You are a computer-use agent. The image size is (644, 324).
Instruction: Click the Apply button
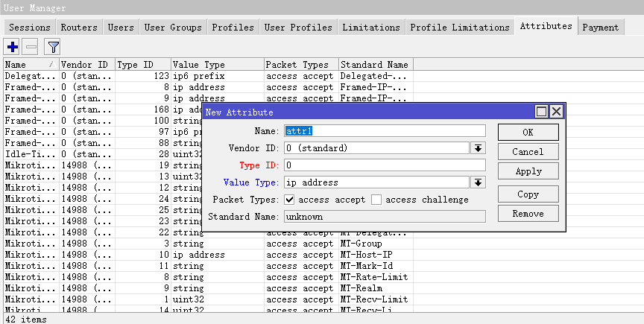(x=528, y=171)
